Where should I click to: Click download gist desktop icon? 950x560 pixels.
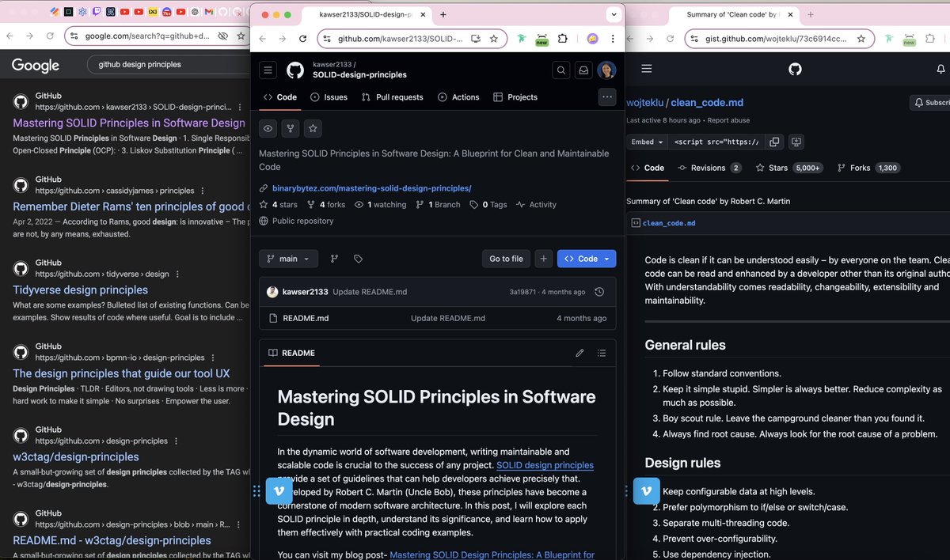(x=796, y=142)
